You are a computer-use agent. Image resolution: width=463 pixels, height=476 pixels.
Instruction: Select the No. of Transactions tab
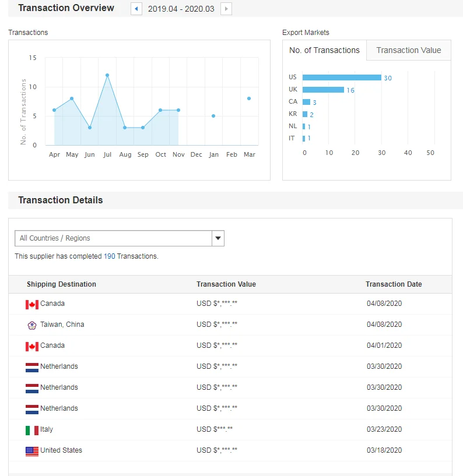click(324, 50)
